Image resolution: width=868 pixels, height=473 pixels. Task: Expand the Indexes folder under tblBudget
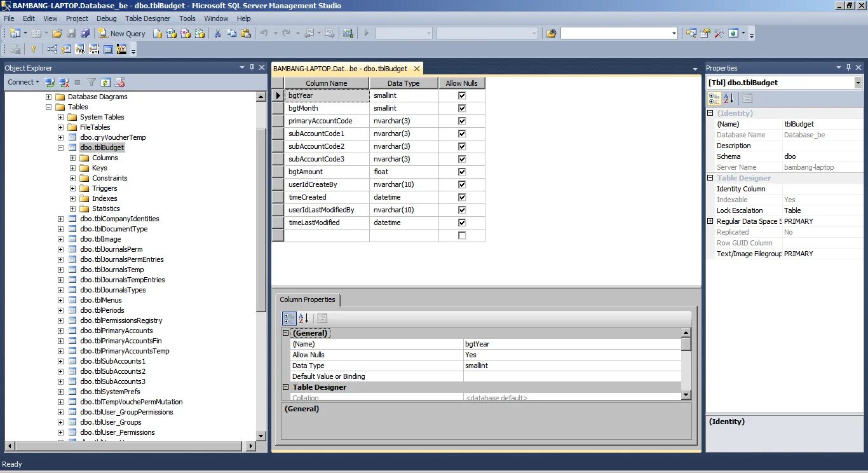point(73,198)
